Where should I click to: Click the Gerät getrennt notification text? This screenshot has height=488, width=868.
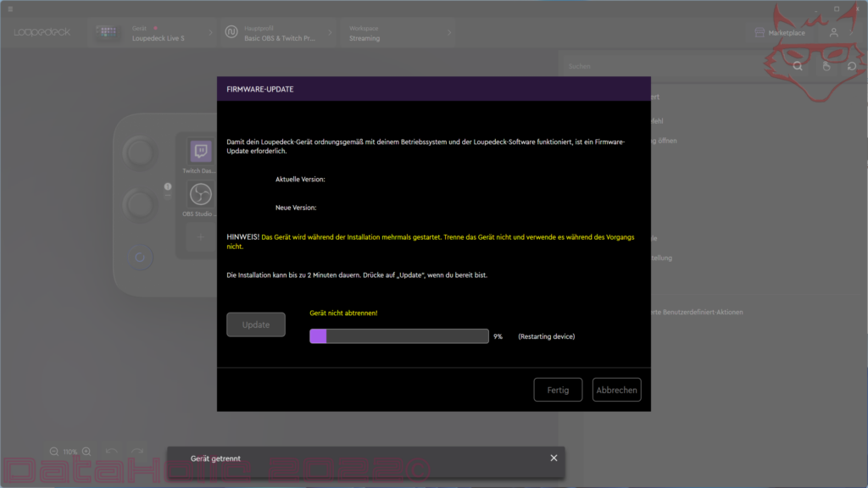click(215, 458)
